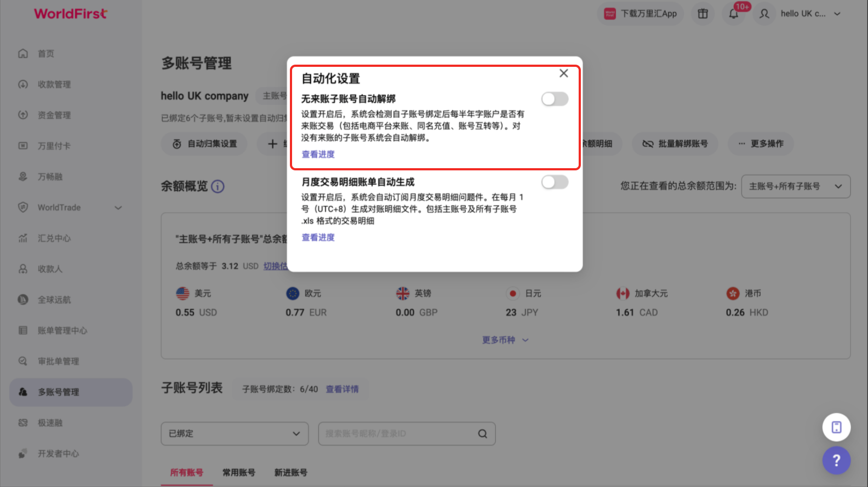Close the 自动化设置 dialog
The height and width of the screenshot is (487, 868).
(563, 73)
